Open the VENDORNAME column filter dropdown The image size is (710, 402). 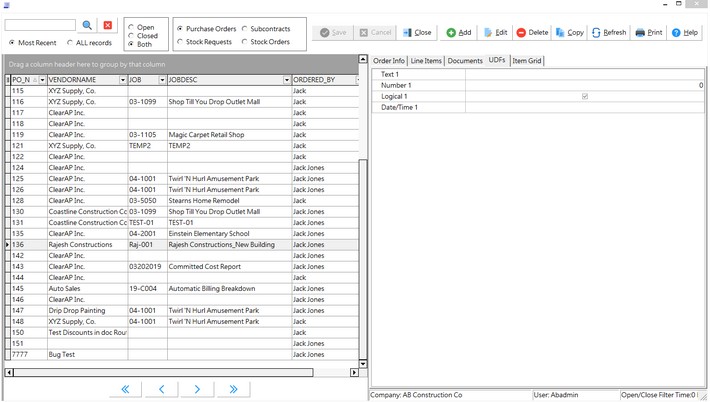click(x=123, y=80)
